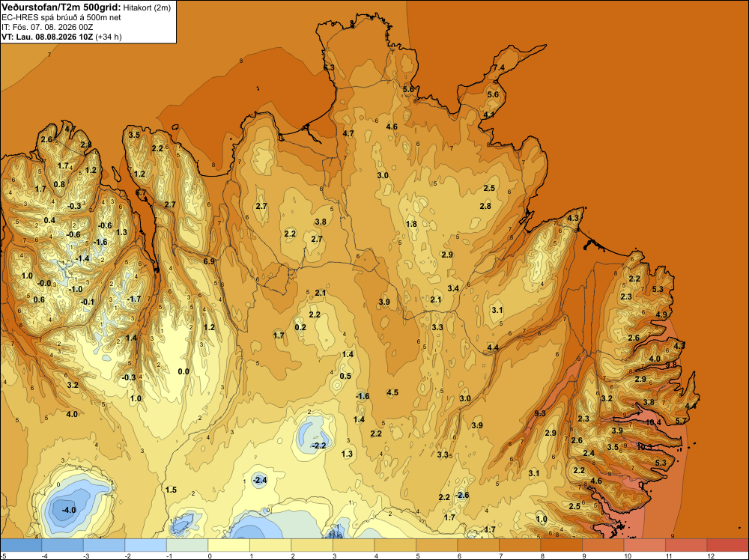The height and width of the screenshot is (560, 749).
Task: Pick the darkest blue legend swatch between -5 and -4
Action: (21, 545)
